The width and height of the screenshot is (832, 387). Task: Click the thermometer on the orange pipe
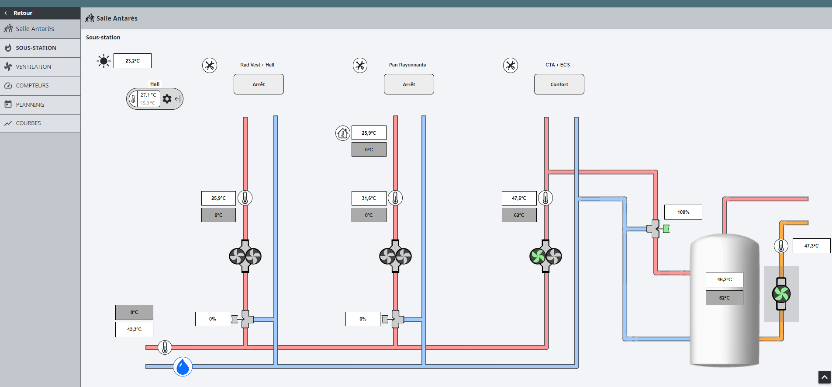(x=781, y=246)
